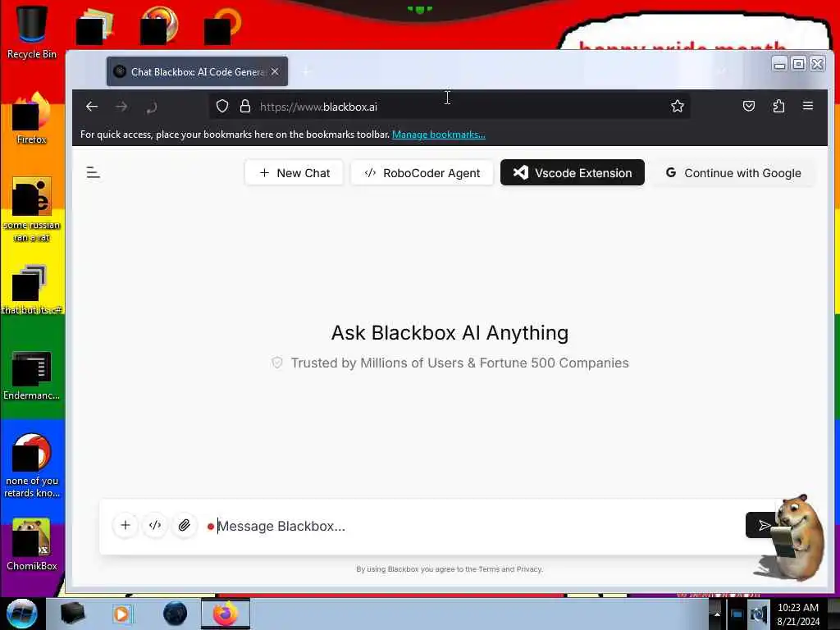The image size is (840, 630).
Task: Select the ChomikBox desktop icon
Action: 32,545
